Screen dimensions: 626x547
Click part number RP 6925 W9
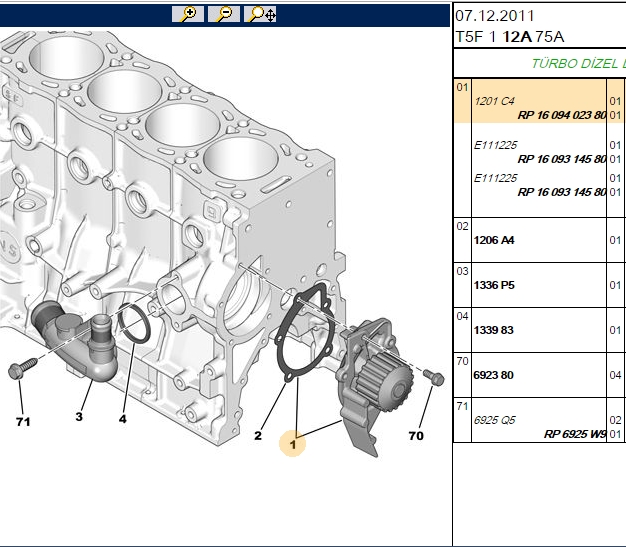point(575,434)
